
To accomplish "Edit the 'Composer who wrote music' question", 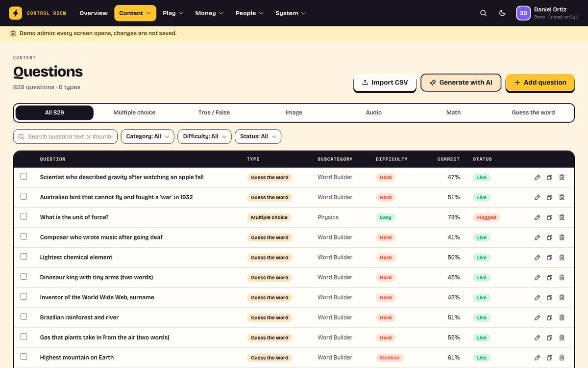I will (x=538, y=237).
